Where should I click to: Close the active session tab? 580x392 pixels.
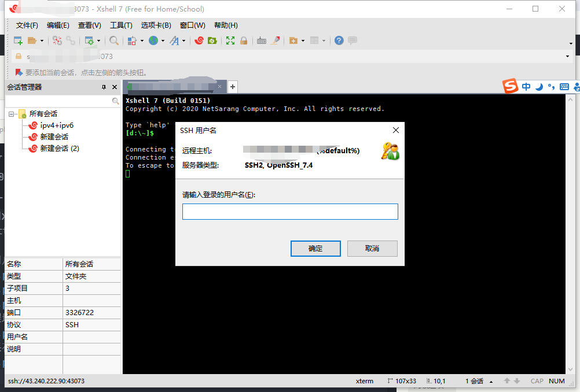click(x=220, y=87)
